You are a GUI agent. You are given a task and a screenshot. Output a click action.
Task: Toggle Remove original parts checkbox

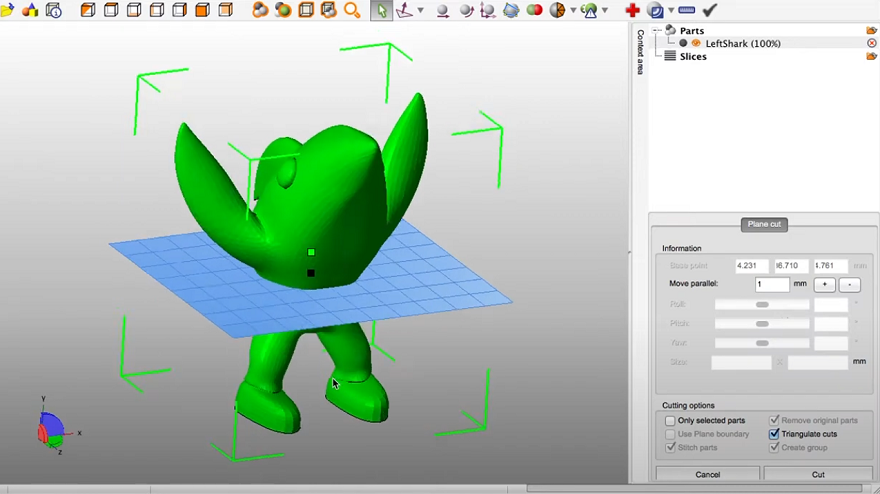(x=774, y=420)
